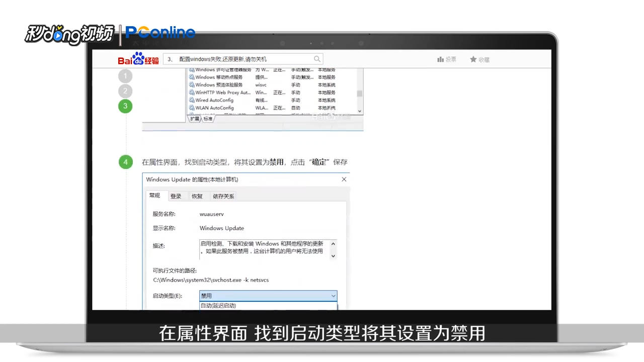This screenshot has height=362, width=644.
Task: Open the 恢复 tab in properties
Action: (197, 196)
